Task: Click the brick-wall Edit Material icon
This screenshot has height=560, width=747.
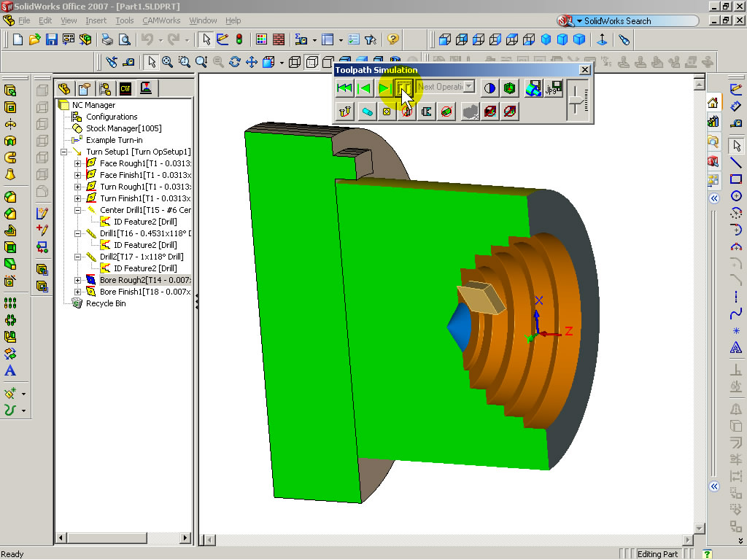Action: [279, 39]
